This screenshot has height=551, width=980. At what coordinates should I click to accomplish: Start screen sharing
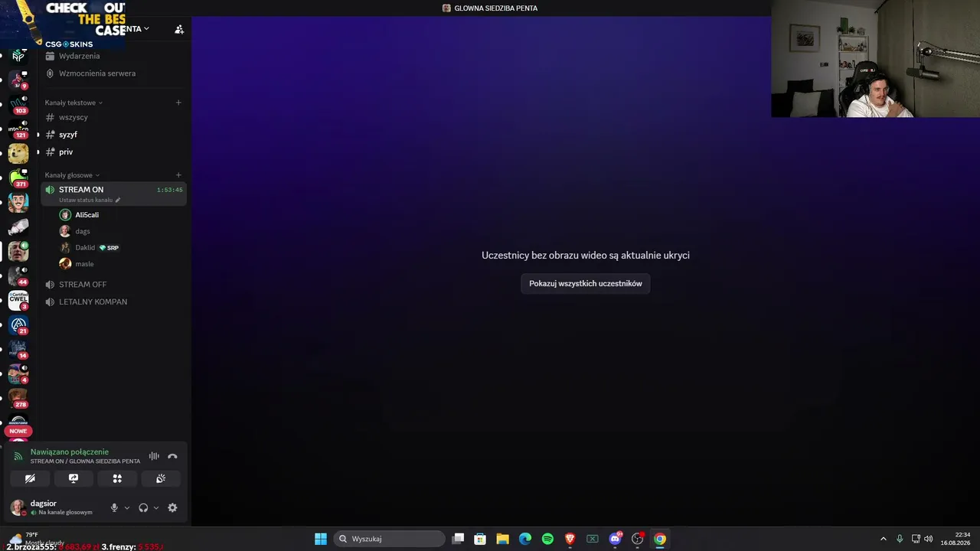tap(73, 478)
